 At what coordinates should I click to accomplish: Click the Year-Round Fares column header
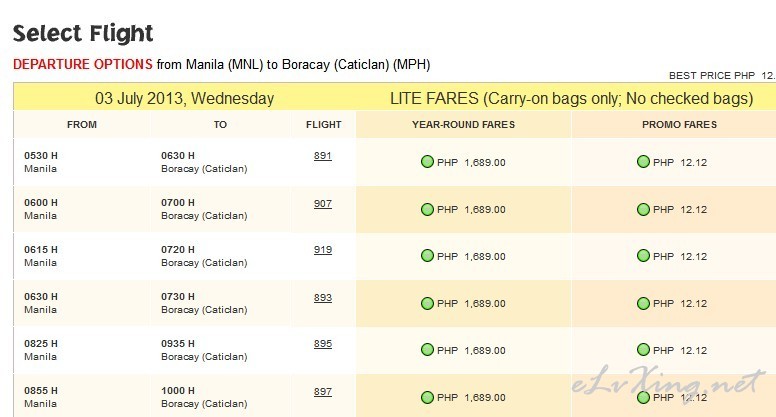[464, 125]
